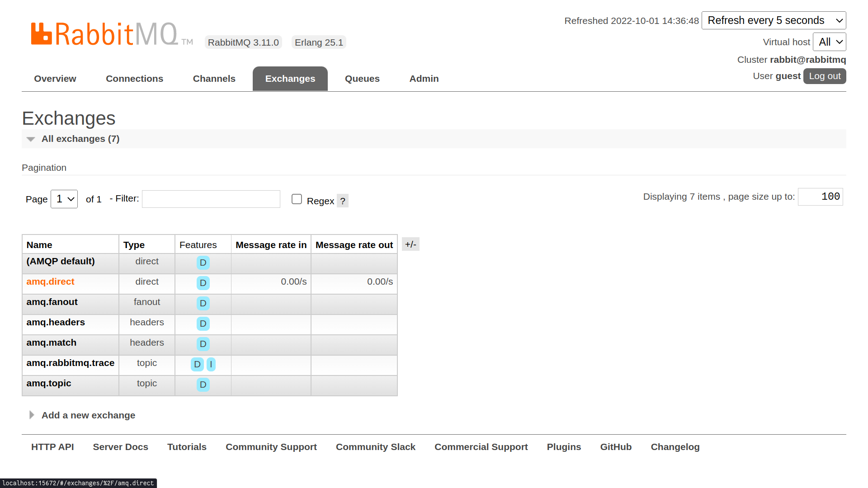Click the Regex help question mark
Viewport: 868px width, 488px height.
(343, 201)
